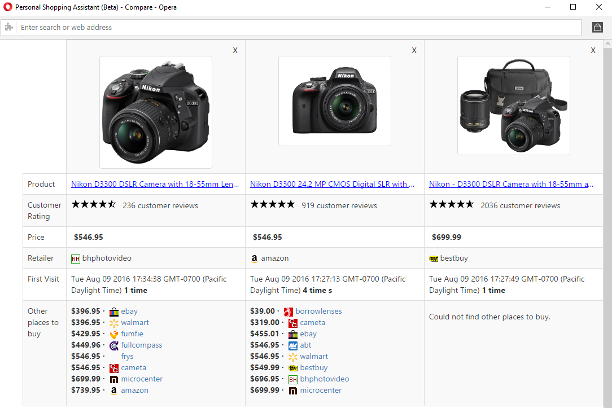Open the bhphotovideo link priced $696.95

coord(324,379)
